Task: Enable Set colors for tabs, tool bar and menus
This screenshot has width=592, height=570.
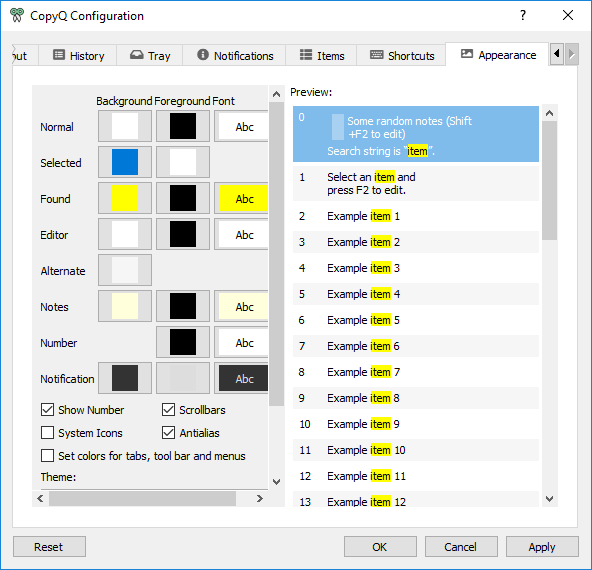Action: tap(47, 456)
